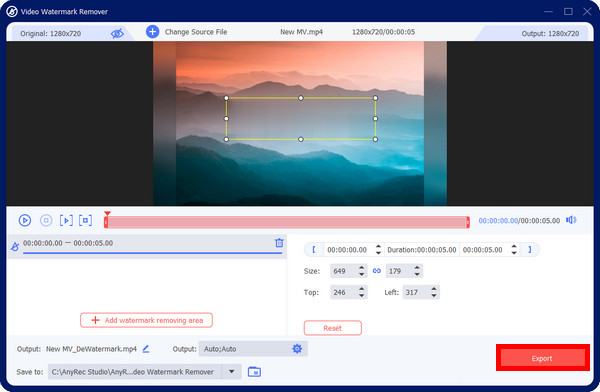Click the right-middle handle of selection box
The image size is (600, 392).
[x=375, y=119]
